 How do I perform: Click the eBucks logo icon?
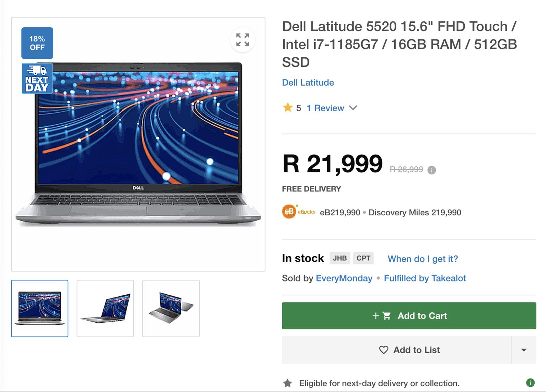pos(289,212)
